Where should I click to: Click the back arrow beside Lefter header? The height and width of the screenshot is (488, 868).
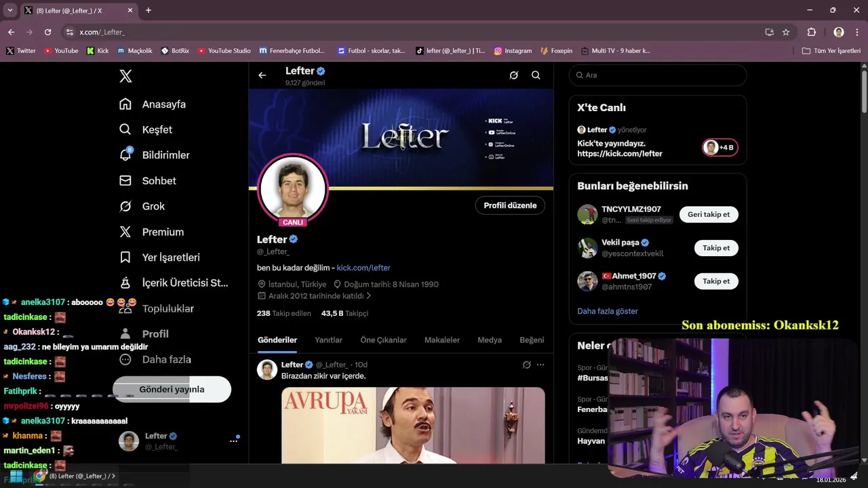(262, 75)
